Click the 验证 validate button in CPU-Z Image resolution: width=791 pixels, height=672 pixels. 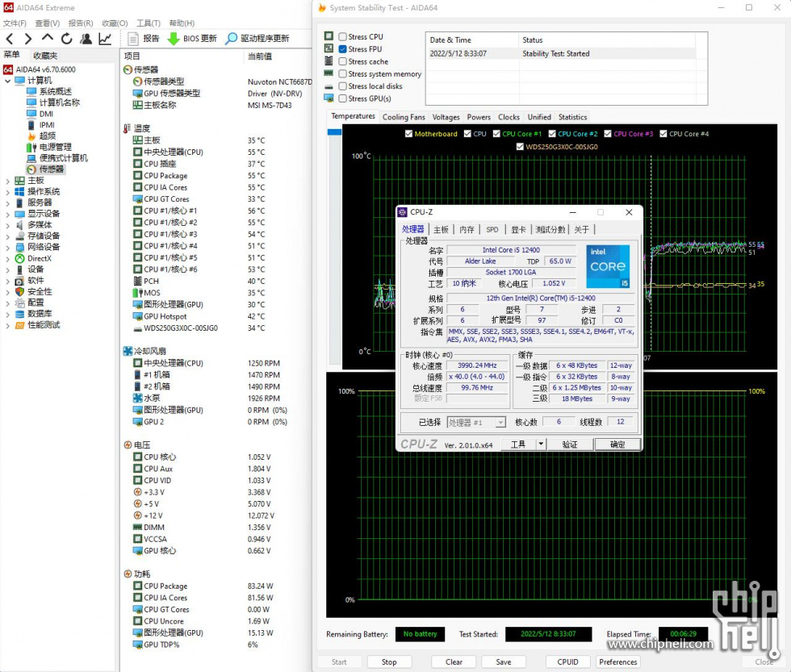[570, 445]
